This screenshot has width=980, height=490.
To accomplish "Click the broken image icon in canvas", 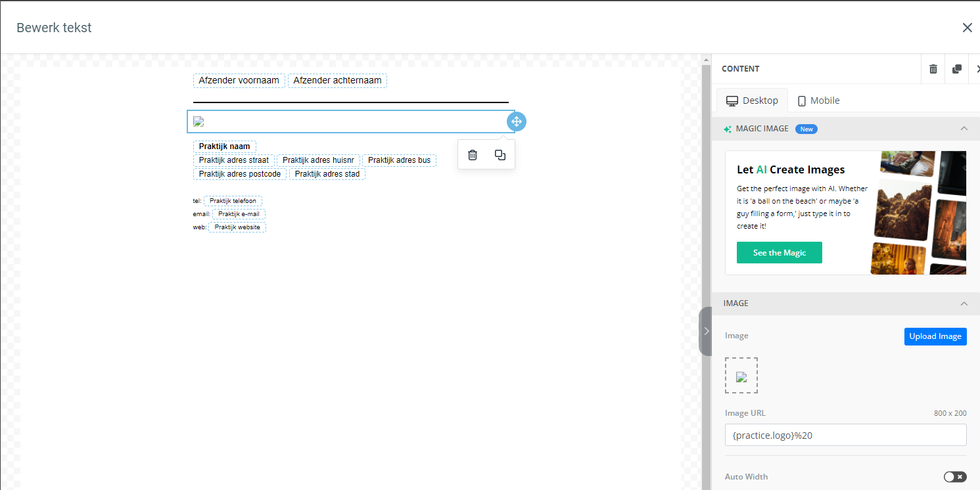I will click(198, 122).
